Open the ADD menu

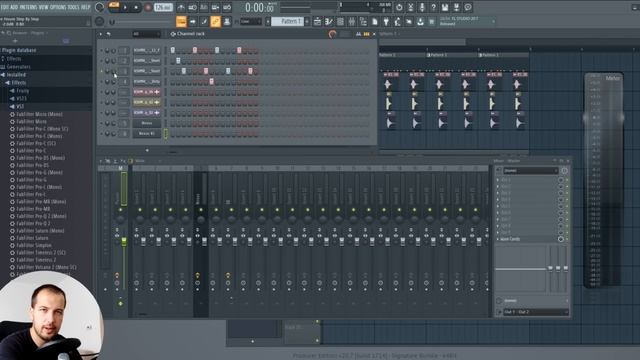click(x=13, y=7)
